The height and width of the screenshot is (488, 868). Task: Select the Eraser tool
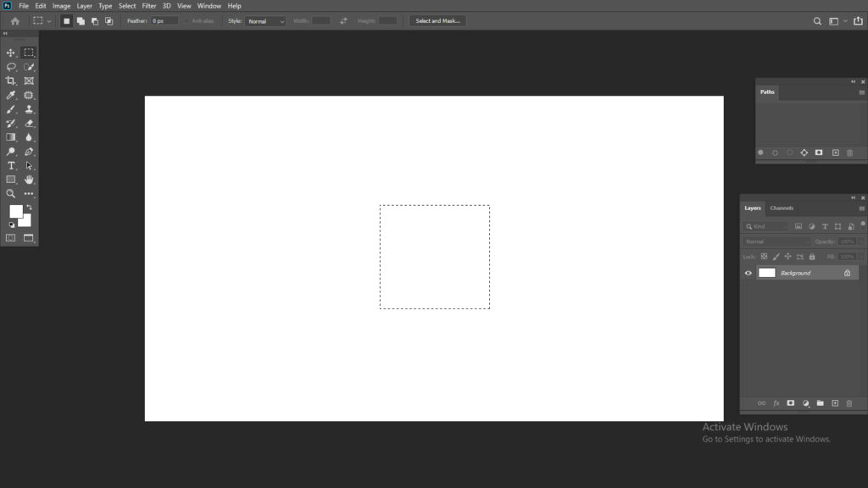pyautogui.click(x=29, y=124)
